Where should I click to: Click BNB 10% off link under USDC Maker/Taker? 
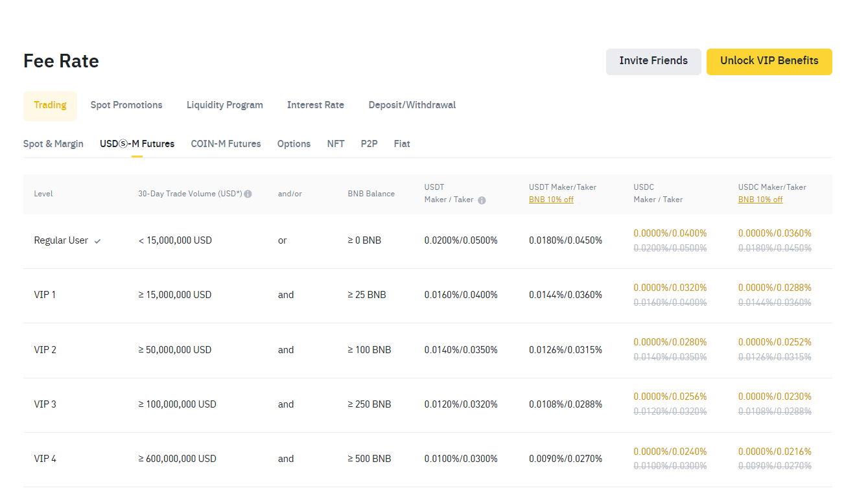(760, 200)
